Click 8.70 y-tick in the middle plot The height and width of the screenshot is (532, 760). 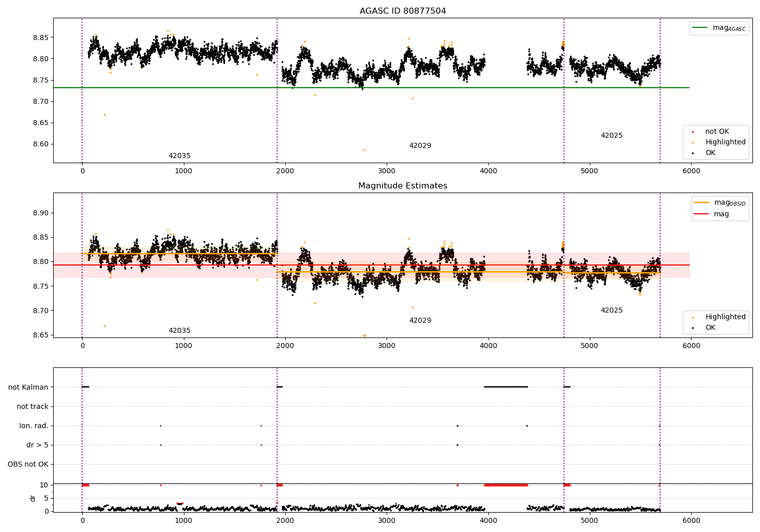41,311
